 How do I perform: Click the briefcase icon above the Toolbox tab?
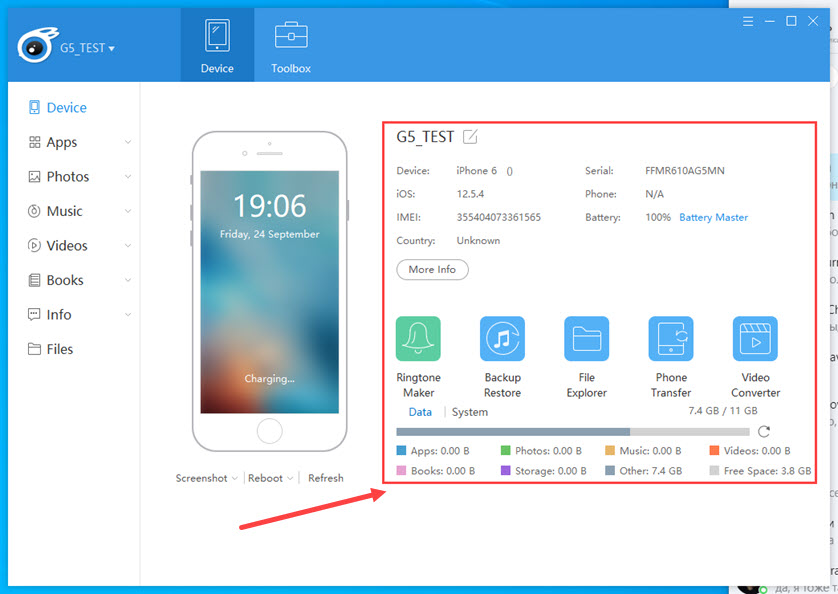pyautogui.click(x=291, y=35)
